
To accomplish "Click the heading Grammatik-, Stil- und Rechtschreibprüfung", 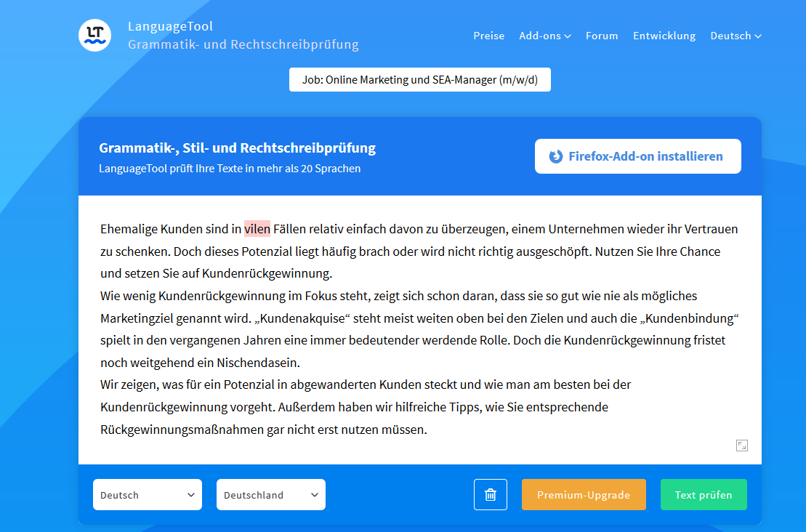I will (238, 148).
